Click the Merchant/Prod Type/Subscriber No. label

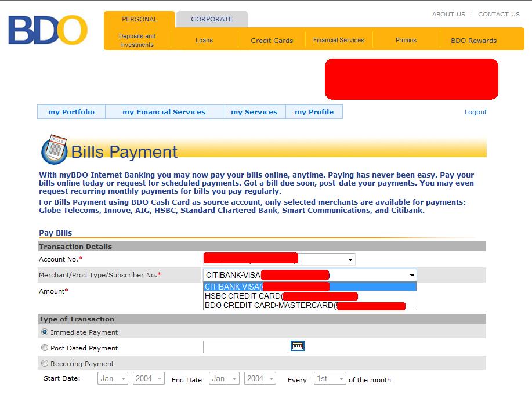tap(100, 275)
